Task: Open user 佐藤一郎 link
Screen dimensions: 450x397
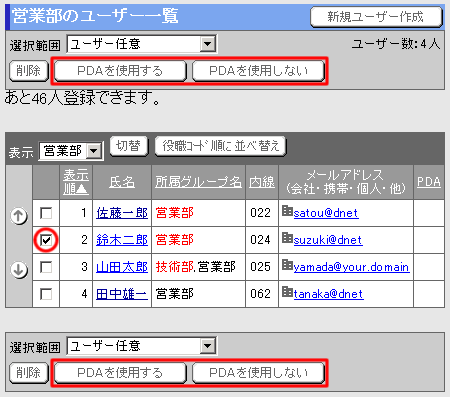Action: coord(122,213)
